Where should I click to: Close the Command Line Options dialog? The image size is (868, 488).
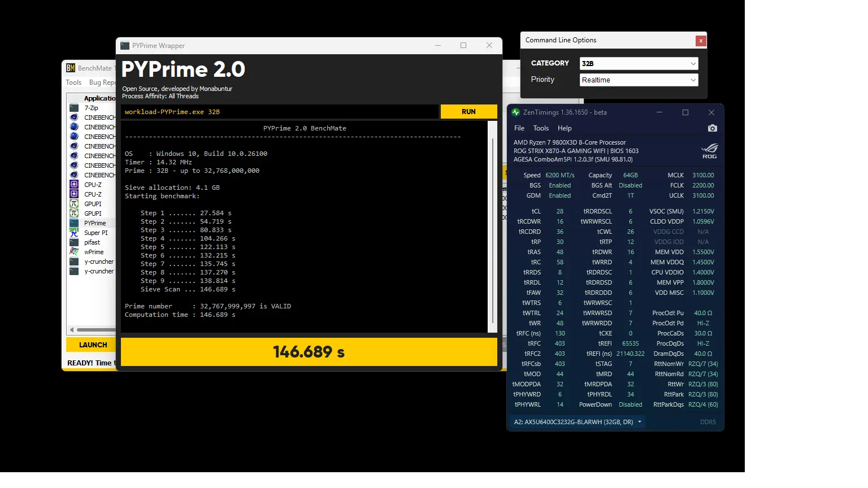coord(701,41)
